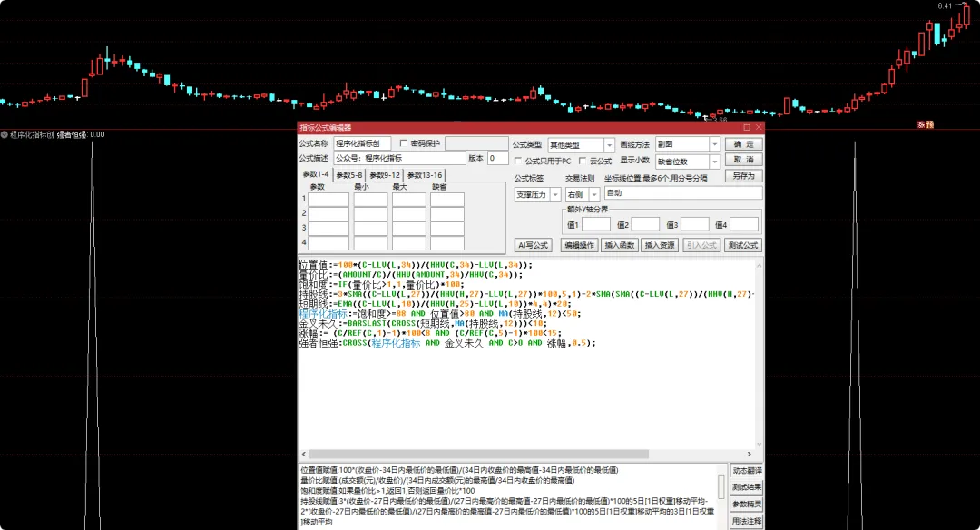This screenshot has width=980, height=530.
Task: Click the 值4 input box
Action: pos(744,224)
